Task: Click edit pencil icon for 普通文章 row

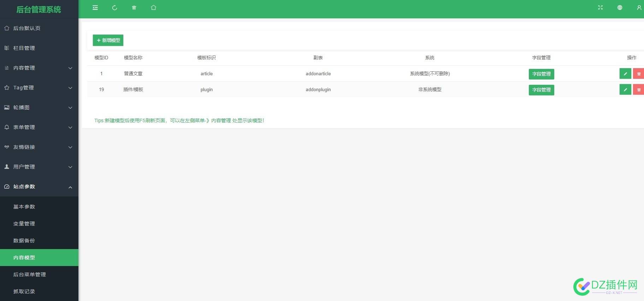Action: coord(625,73)
